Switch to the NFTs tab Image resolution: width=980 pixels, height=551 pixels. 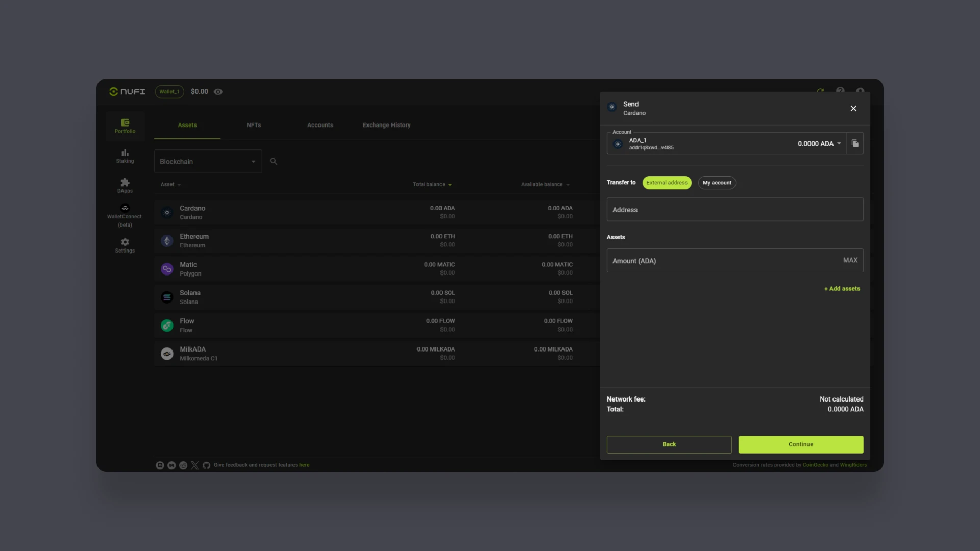(254, 124)
